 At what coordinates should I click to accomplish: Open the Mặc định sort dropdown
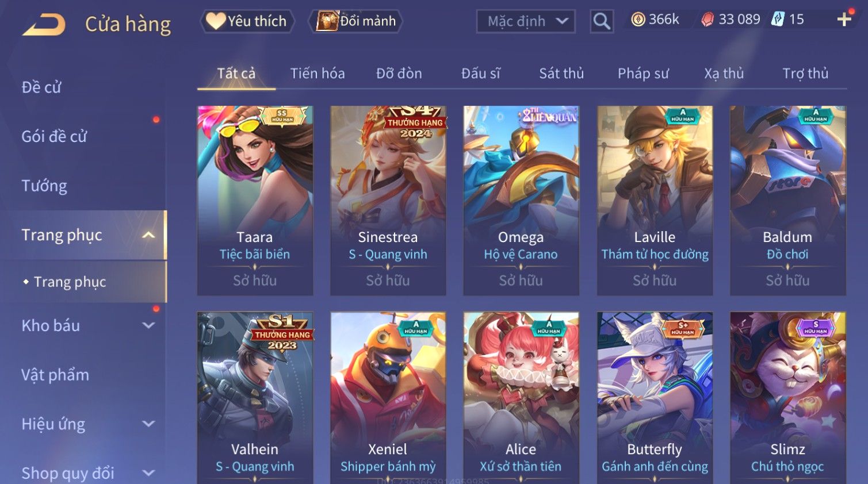click(526, 21)
